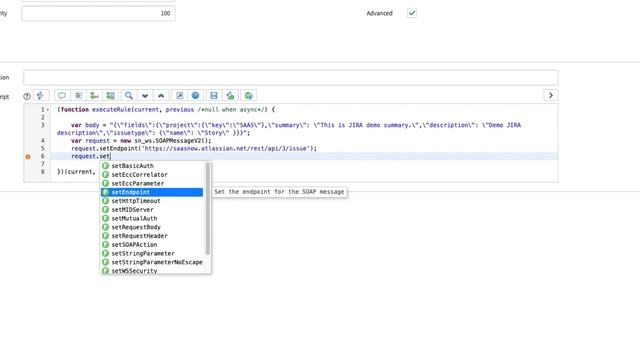Click the Advanced label
640x360 pixels.
[x=379, y=13]
